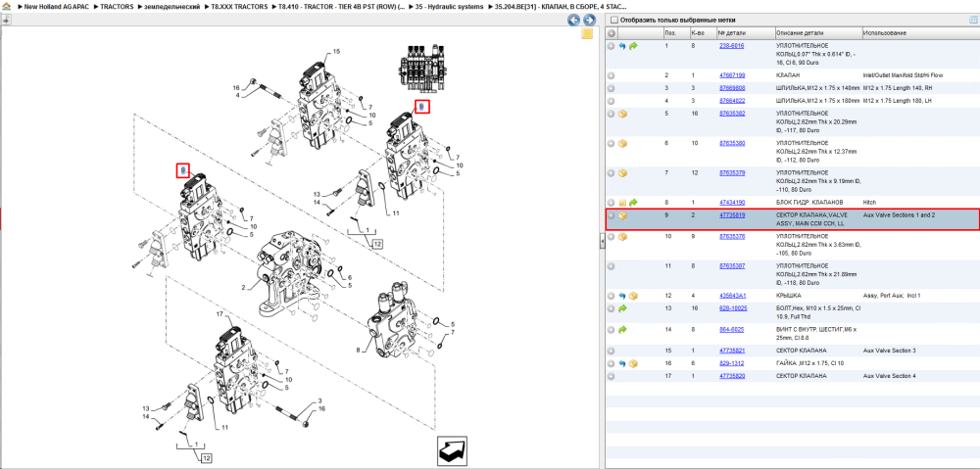
Task: Select 'Aux Valve Section 3' usage text
Action: pyautogui.click(x=890, y=351)
